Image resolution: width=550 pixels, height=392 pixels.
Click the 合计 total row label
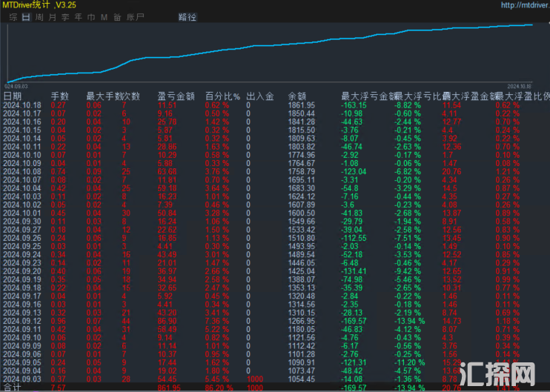coord(13,387)
